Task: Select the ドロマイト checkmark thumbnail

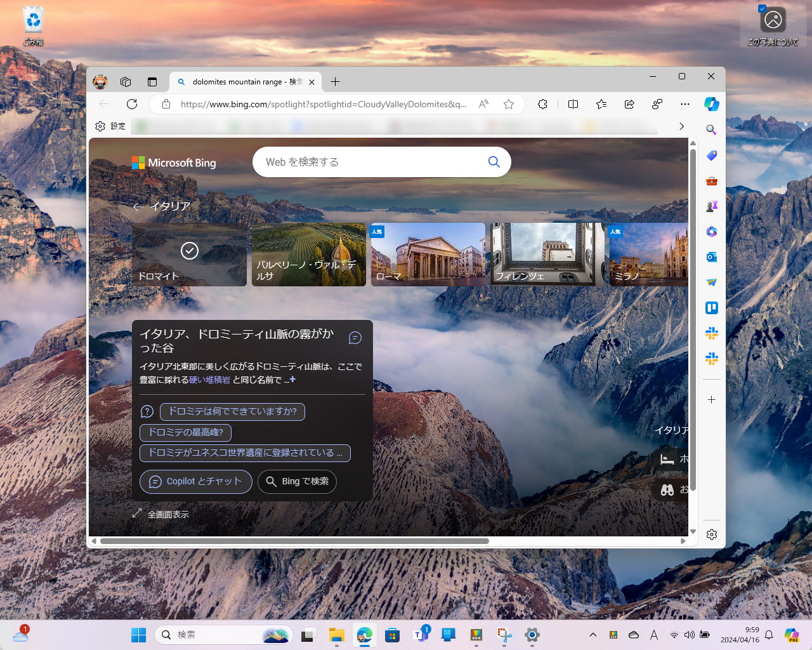Action: [189, 251]
